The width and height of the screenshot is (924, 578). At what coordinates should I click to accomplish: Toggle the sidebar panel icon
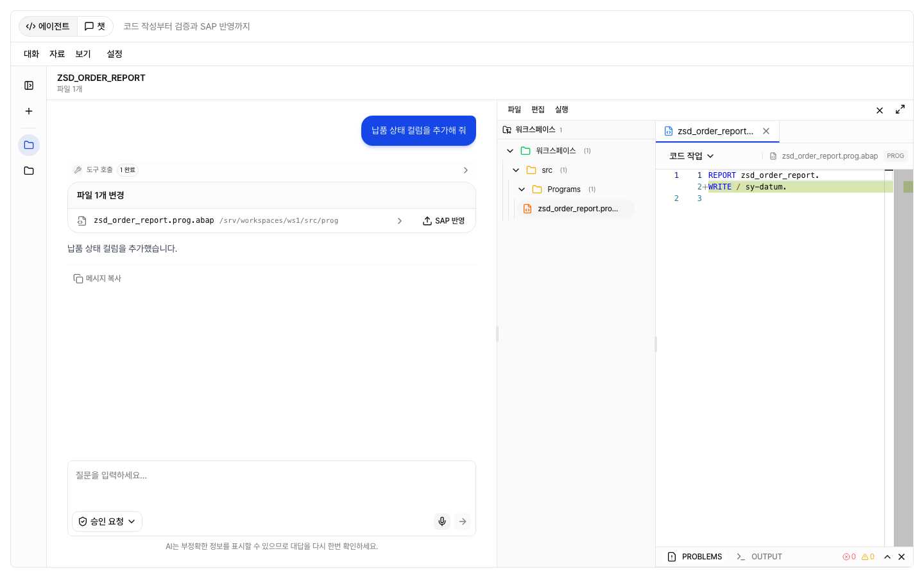pos(29,85)
